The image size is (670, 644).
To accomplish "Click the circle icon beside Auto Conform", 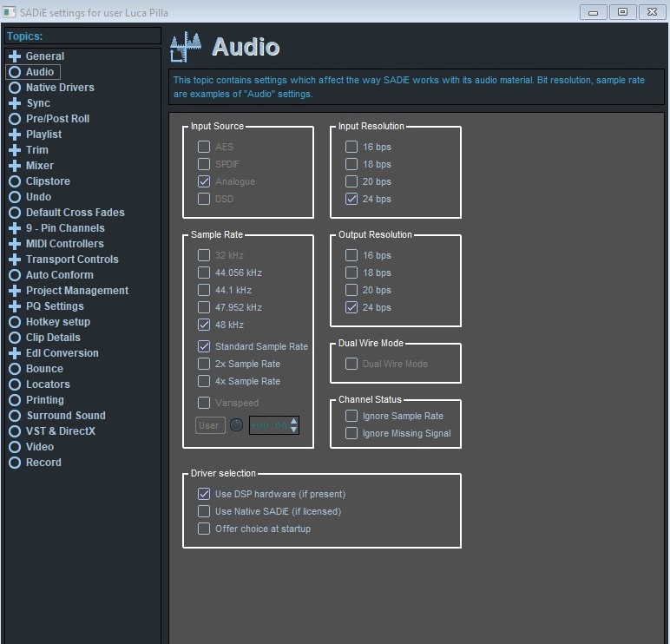I will point(15,275).
